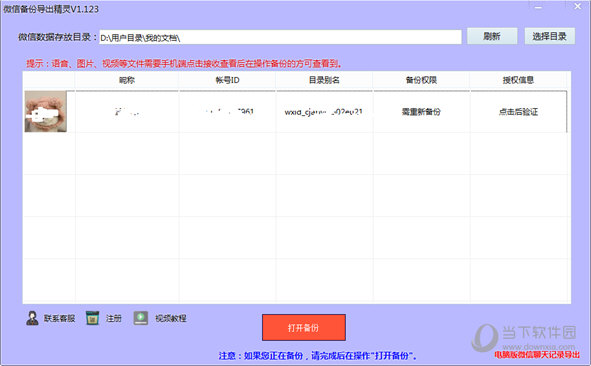Click the 注册 register icon
The height and width of the screenshot is (366, 591).
[x=92, y=318]
